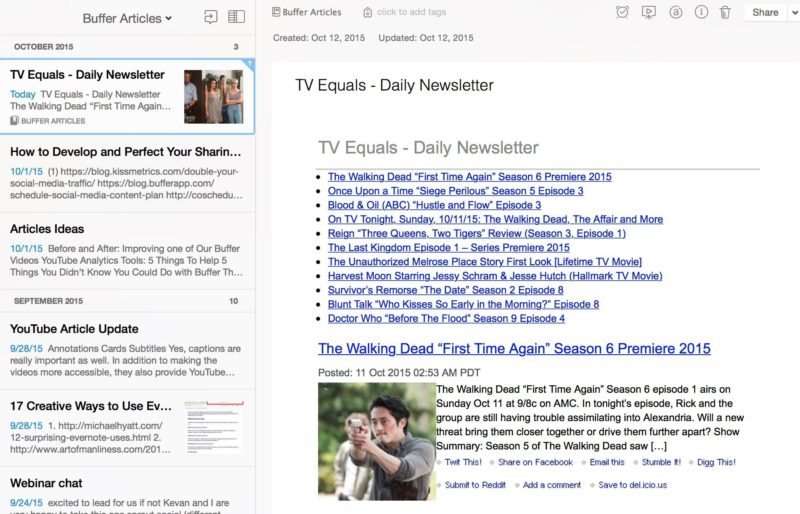800x514 pixels.
Task: Open the Walking Dead 'First Time Again' list link
Action: 469,177
